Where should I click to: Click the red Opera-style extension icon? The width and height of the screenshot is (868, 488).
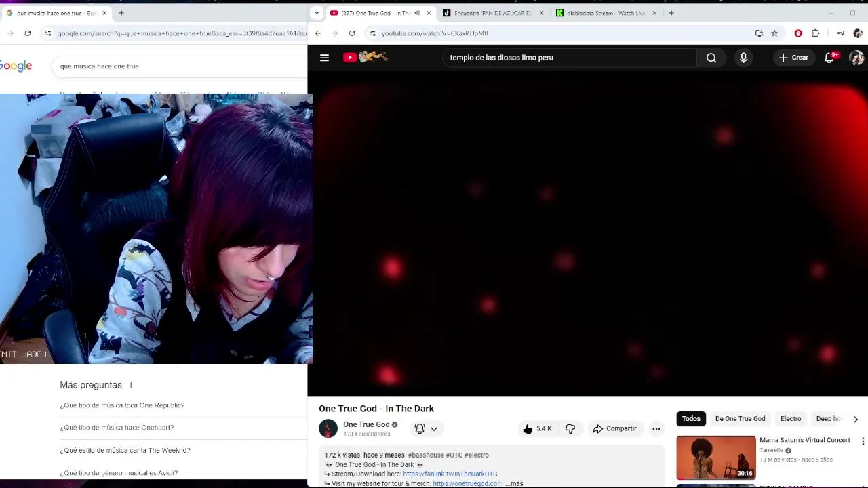798,33
